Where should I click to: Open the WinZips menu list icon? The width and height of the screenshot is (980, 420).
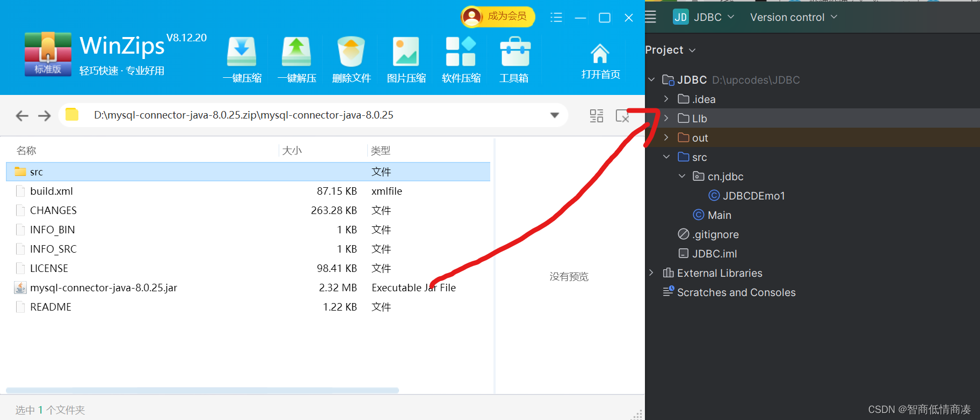point(556,18)
